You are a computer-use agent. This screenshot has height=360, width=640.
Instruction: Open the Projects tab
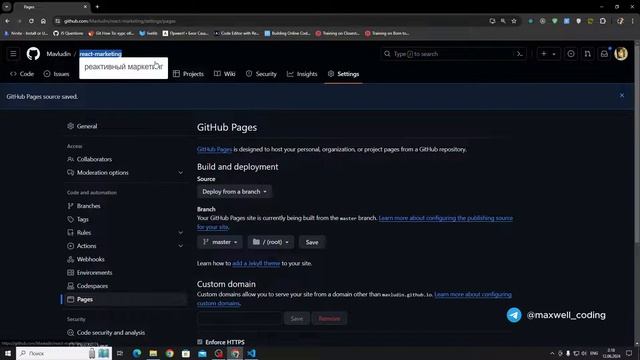188,74
